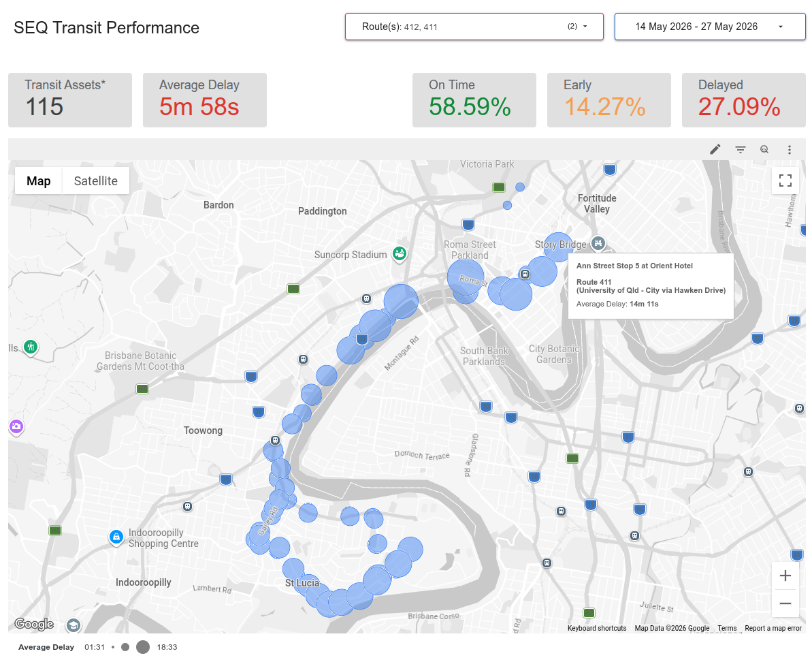Click the Paddington label on map
This screenshot has width=812, height=660.
[322, 211]
